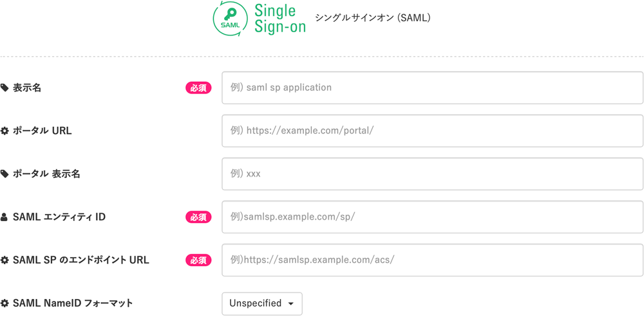Viewport: 644px width, 317px height.
Task: Click the Single Sign-on green title text
Action: click(280, 19)
